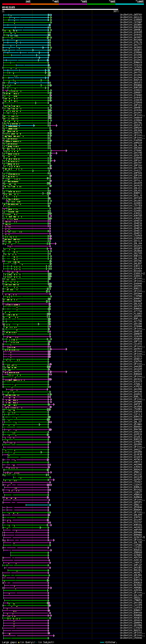The height and width of the screenshot is (644, 146).
Task: Click hit label UniRef100_C6T6W7
Action: (131, 22)
